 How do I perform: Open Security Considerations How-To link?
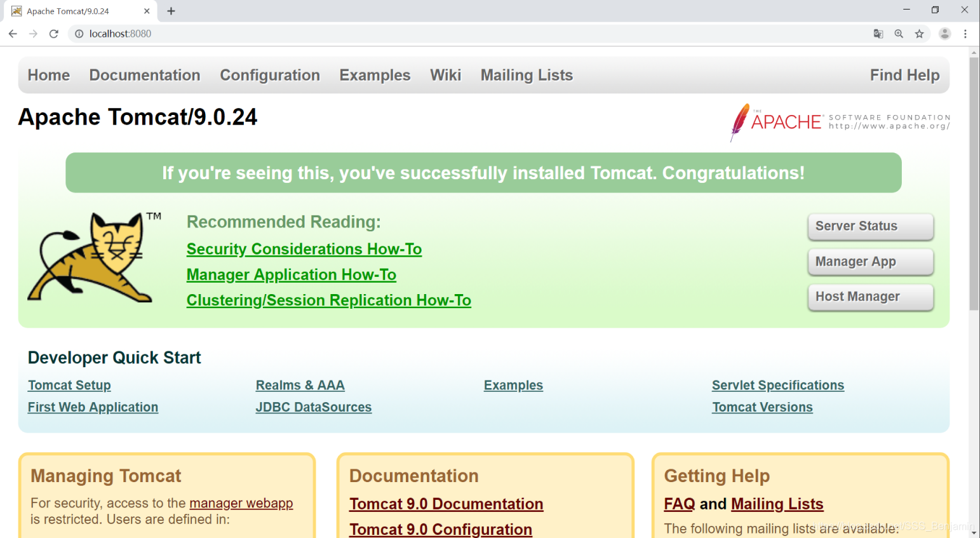[x=304, y=249]
